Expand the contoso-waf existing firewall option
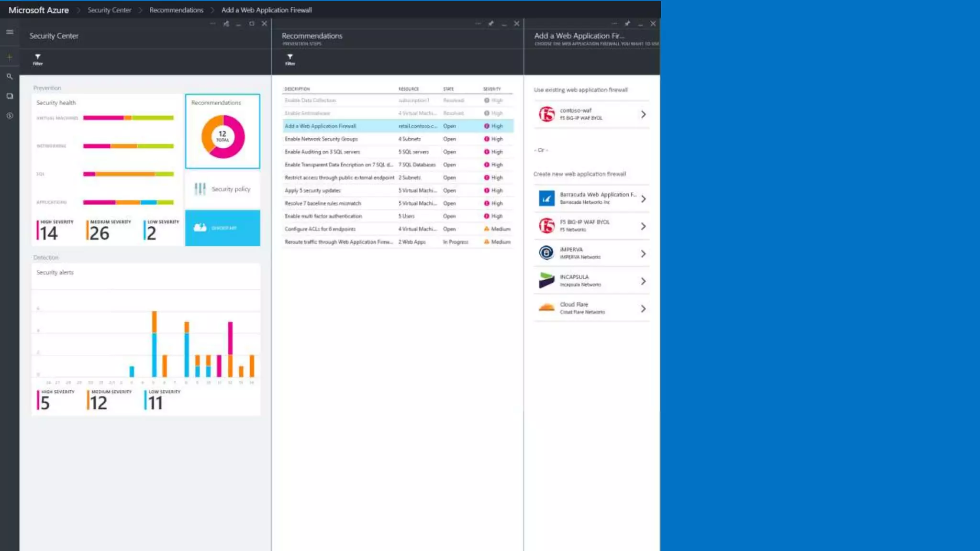Image resolution: width=980 pixels, height=551 pixels. click(643, 114)
